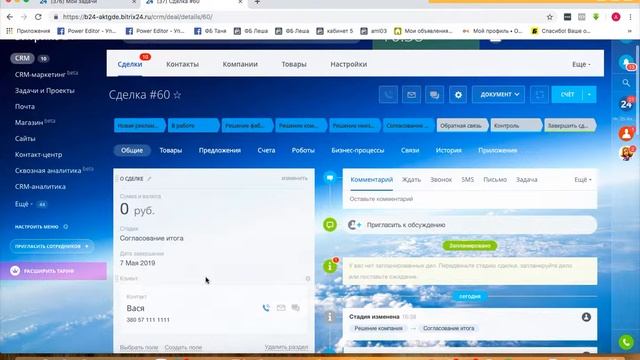640x360 pixels.
Task: Click Удалить раздел link
Action: [286, 347]
